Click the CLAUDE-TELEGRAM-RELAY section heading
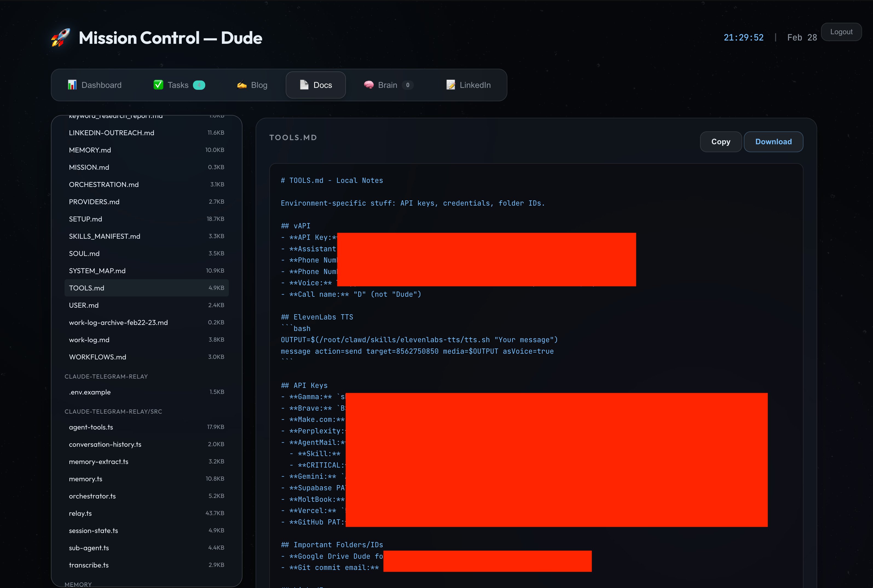This screenshot has width=873, height=588. click(x=106, y=376)
